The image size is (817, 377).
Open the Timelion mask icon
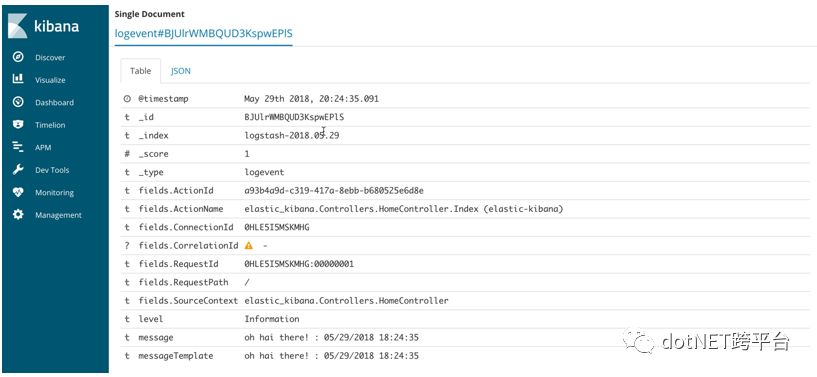[x=18, y=124]
